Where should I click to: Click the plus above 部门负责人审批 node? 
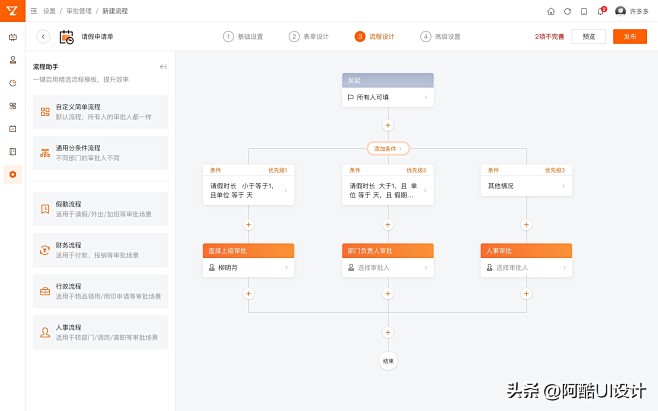tap(388, 225)
